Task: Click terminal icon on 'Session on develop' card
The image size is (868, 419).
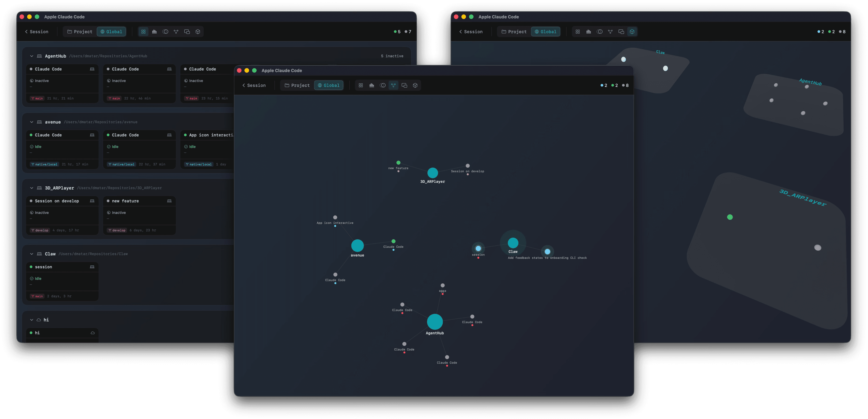Action: (x=92, y=201)
